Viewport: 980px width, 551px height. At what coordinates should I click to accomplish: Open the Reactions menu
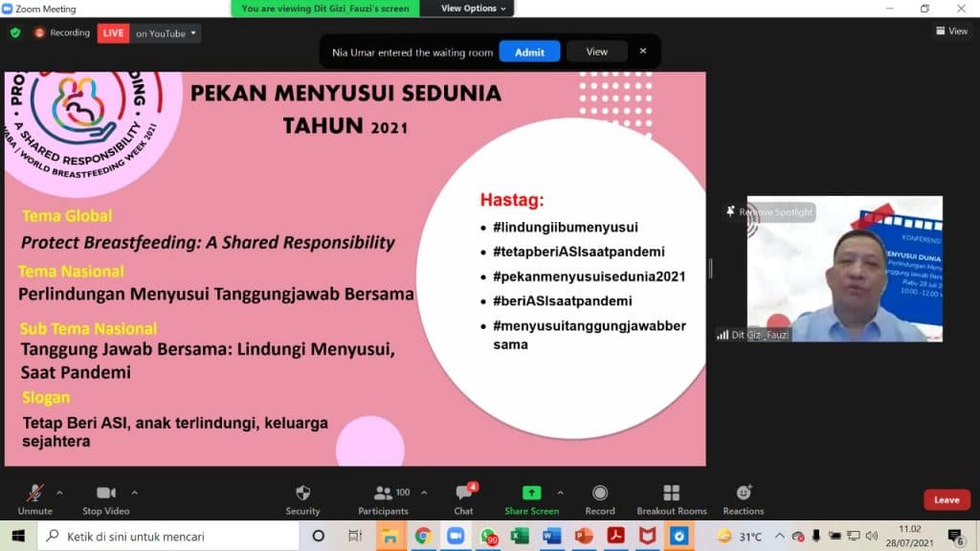coord(743,499)
